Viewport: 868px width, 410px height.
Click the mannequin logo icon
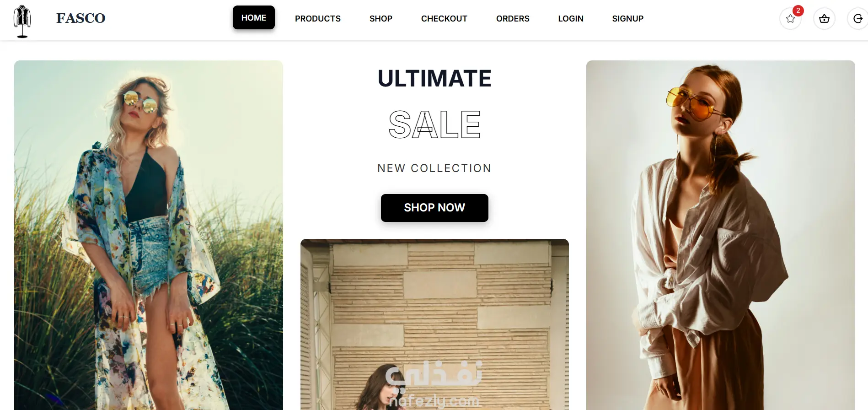(22, 21)
